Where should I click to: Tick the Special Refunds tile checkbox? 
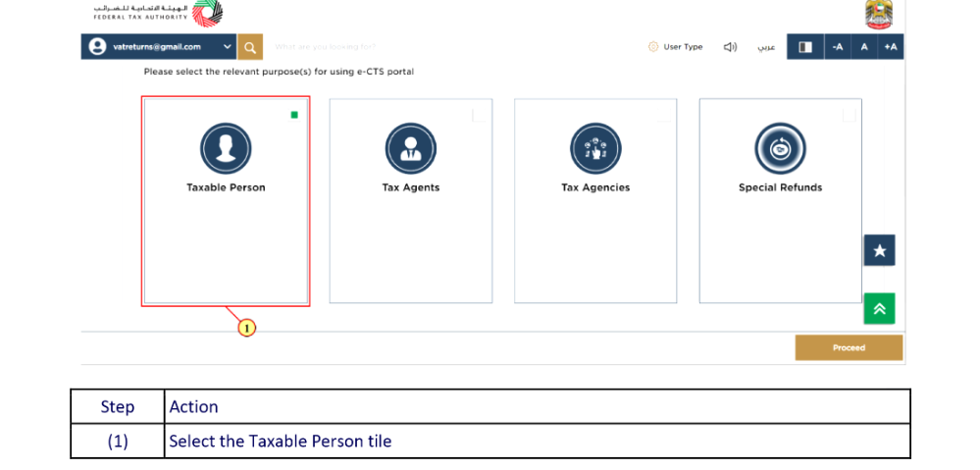click(849, 115)
